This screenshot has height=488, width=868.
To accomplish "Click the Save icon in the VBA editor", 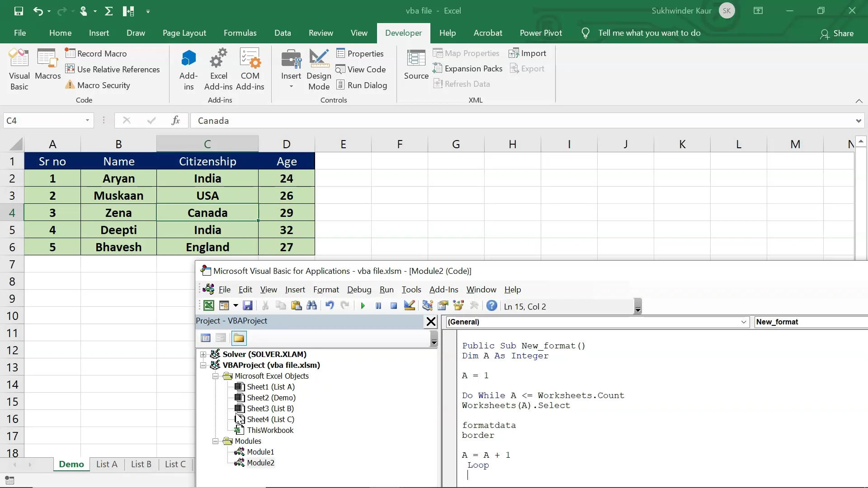I will pos(247,306).
